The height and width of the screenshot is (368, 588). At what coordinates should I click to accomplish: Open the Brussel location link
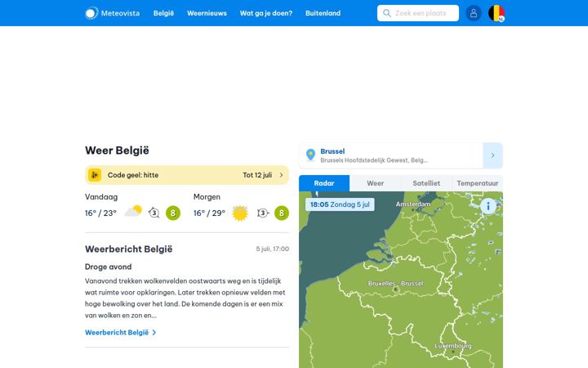click(332, 151)
